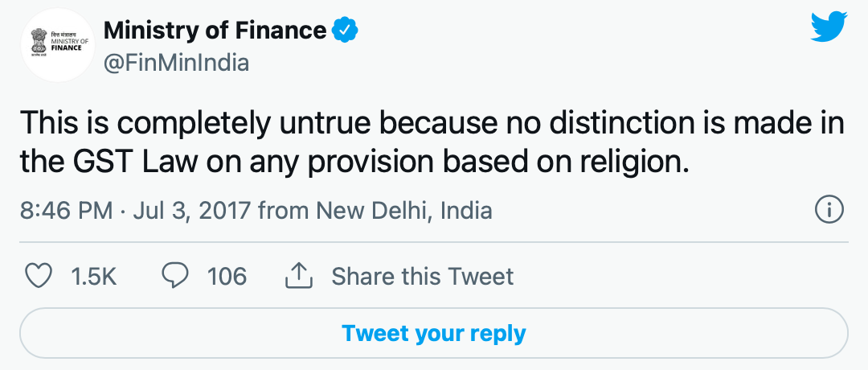Image resolution: width=868 pixels, height=370 pixels.
Task: Click the 8:46 PM time text
Action: click(x=65, y=211)
